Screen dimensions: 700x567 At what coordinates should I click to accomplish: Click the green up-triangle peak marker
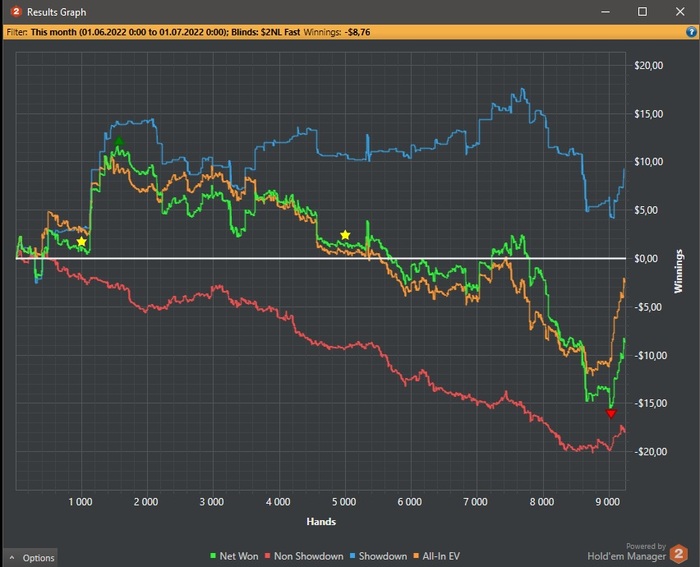(x=118, y=141)
